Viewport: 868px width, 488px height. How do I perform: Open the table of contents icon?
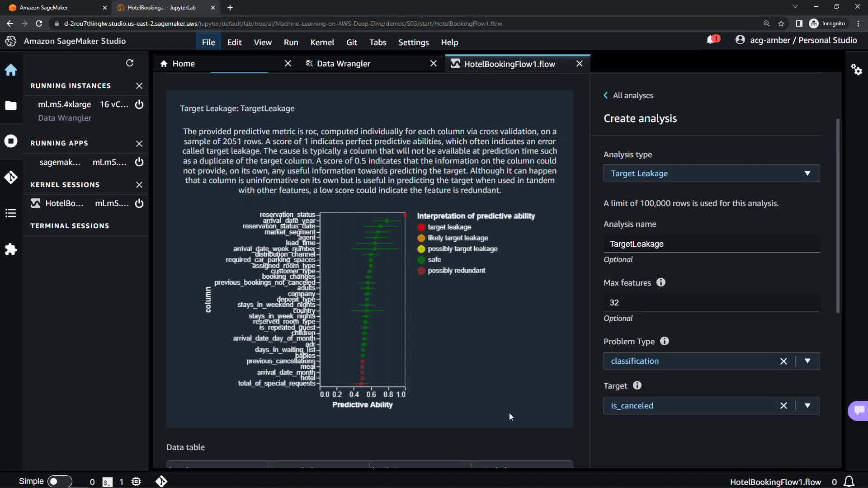coord(11,213)
